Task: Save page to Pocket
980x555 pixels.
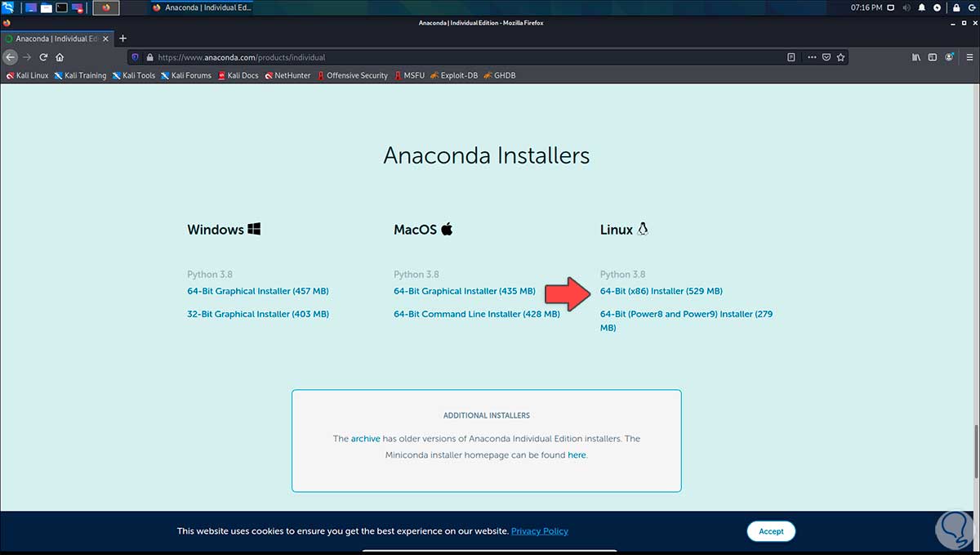Action: (826, 57)
